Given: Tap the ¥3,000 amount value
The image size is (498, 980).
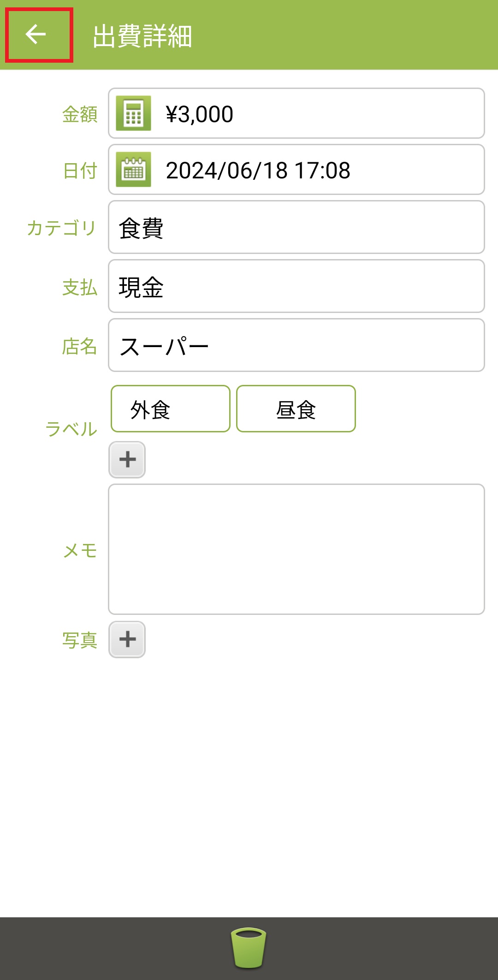Looking at the screenshot, I should [x=200, y=114].
